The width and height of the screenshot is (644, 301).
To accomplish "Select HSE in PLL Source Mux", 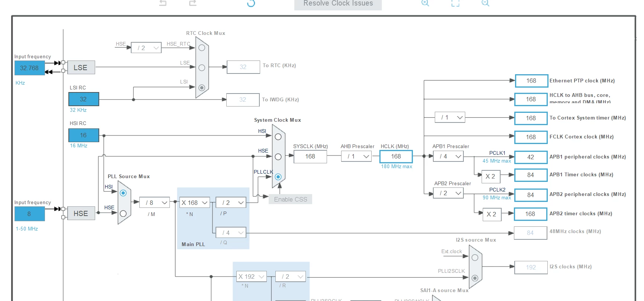I will click(123, 213).
